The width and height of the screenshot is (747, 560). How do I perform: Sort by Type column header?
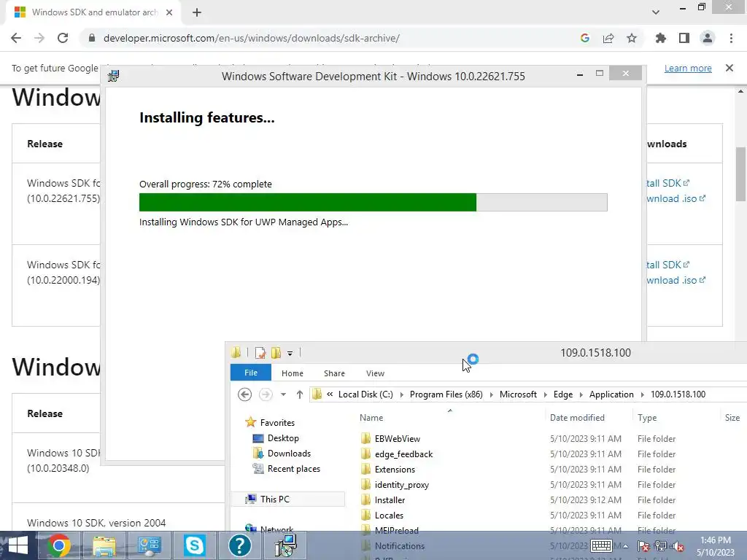point(647,418)
